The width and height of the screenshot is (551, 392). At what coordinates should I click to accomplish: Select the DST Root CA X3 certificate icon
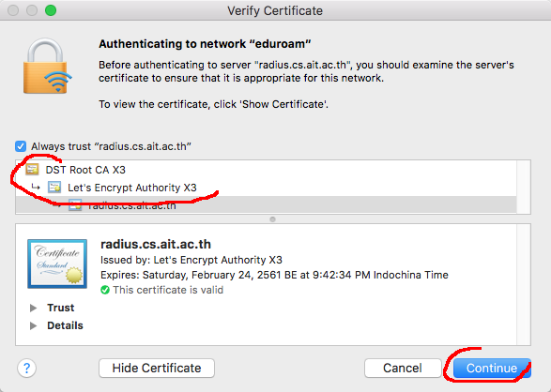tap(32, 170)
